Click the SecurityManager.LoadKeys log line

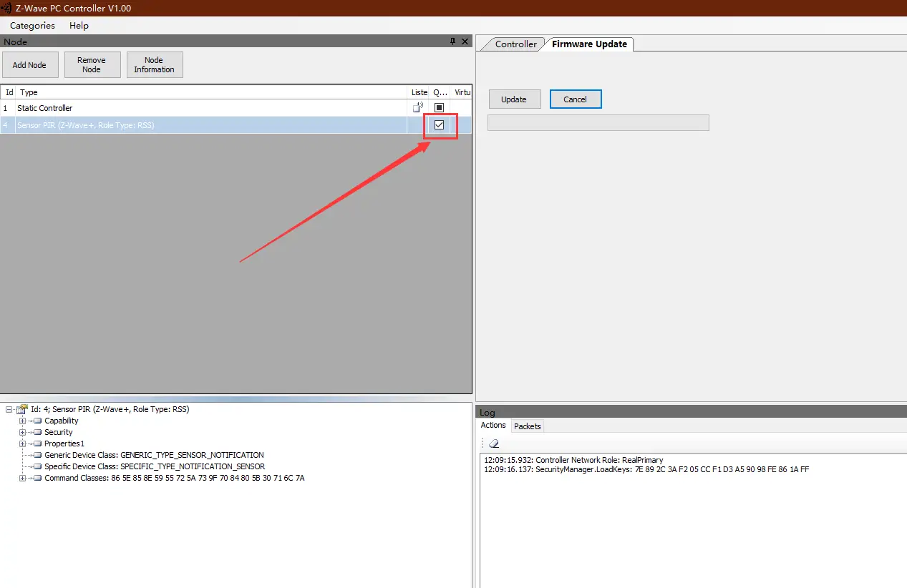point(646,469)
